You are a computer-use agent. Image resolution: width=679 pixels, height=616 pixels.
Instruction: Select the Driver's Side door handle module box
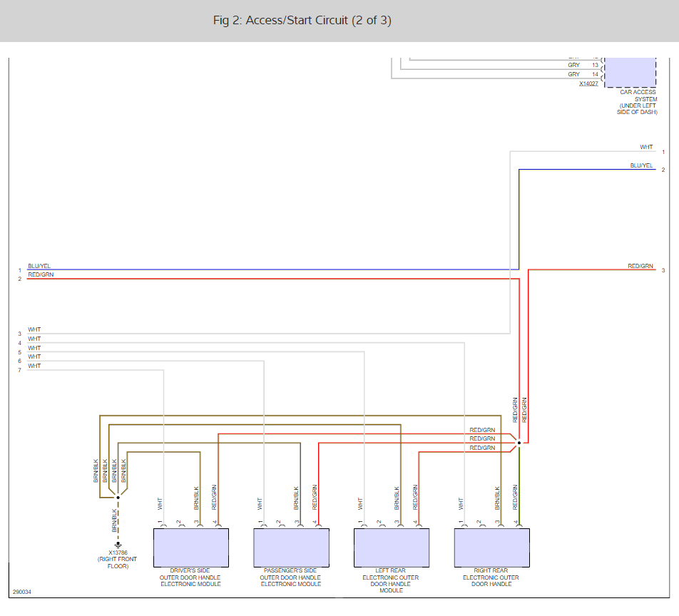191,548
